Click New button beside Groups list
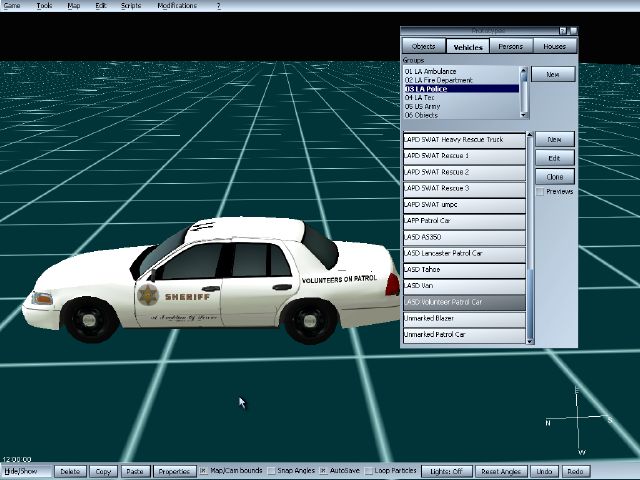The image size is (640, 480). [553, 74]
